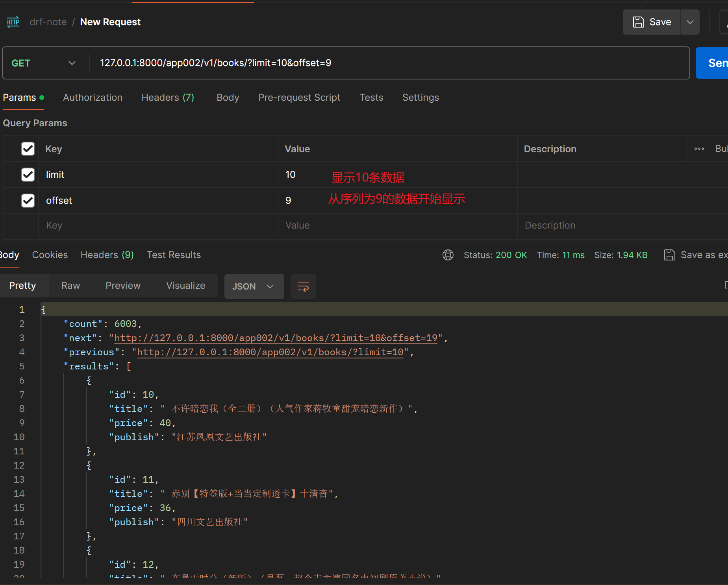Open the Test Results tab

(174, 255)
